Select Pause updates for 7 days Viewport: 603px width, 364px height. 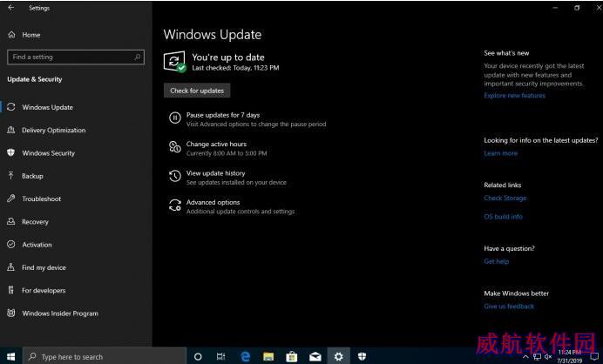223,115
